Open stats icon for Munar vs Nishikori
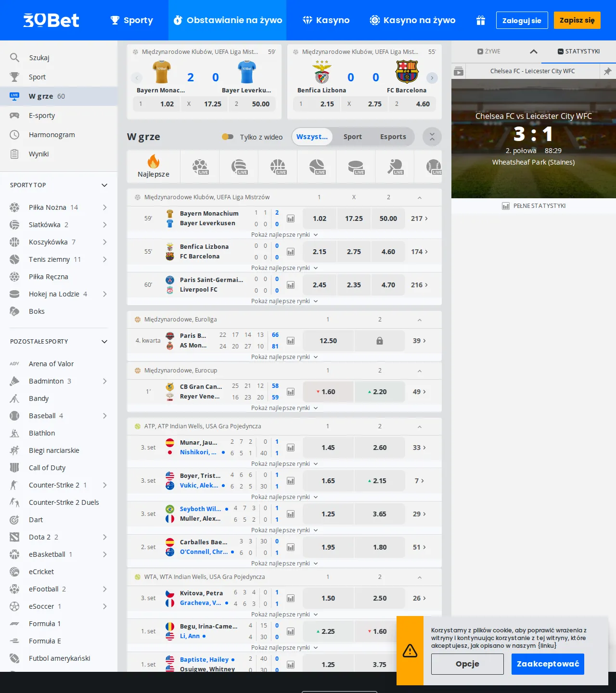 (291, 448)
